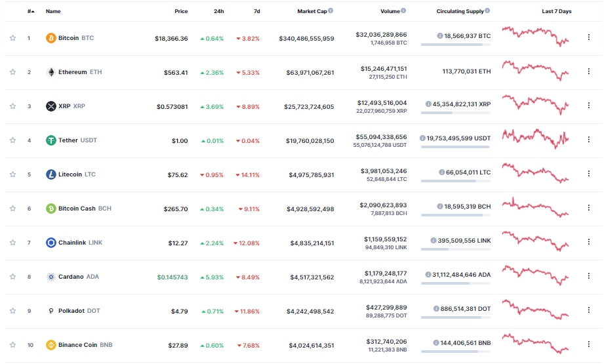Click info icon beside Cardano supply
Screen dimensions: 604x364
coord(428,275)
